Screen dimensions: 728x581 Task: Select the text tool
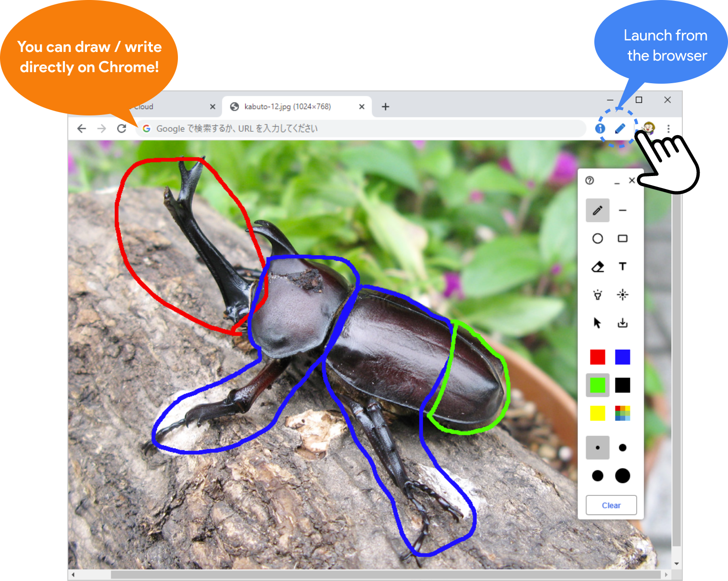622,266
